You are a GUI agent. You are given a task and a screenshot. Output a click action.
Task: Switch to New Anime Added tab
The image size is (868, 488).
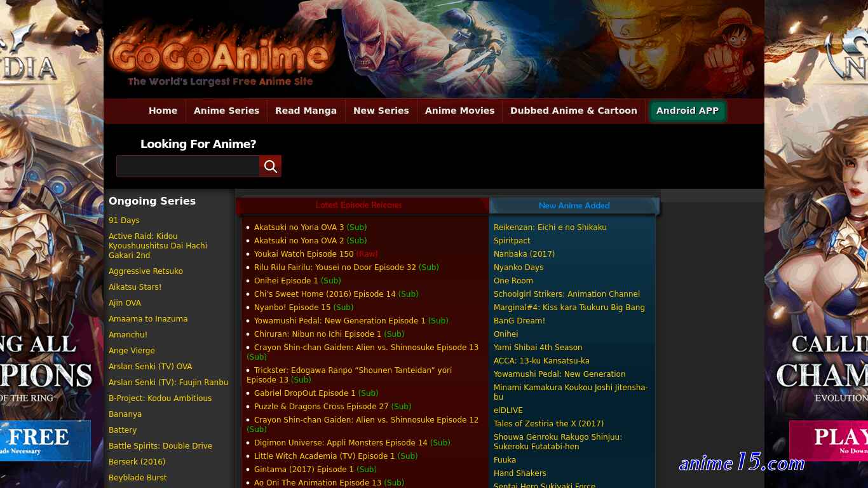[x=574, y=205]
